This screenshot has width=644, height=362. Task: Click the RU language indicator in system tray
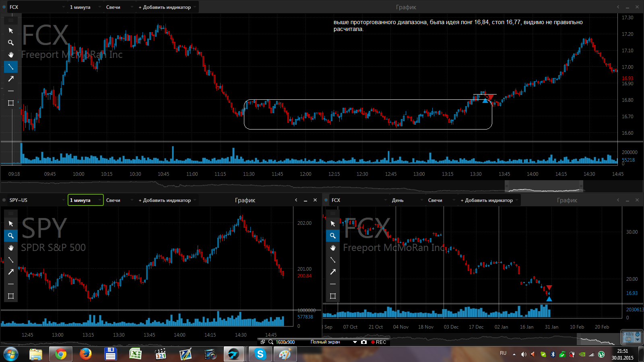(x=503, y=353)
